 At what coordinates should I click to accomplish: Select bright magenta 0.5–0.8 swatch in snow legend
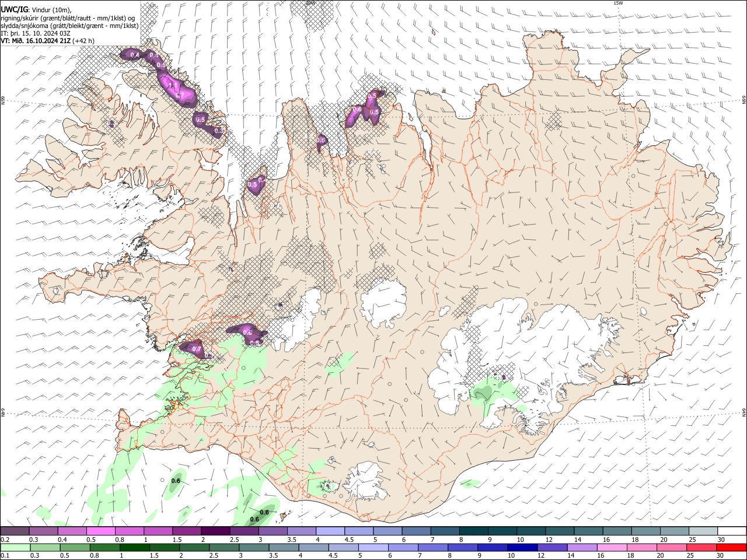pos(100,531)
